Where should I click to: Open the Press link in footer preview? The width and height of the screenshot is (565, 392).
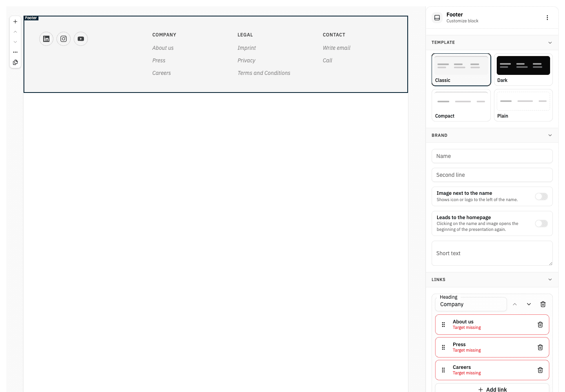pyautogui.click(x=159, y=60)
